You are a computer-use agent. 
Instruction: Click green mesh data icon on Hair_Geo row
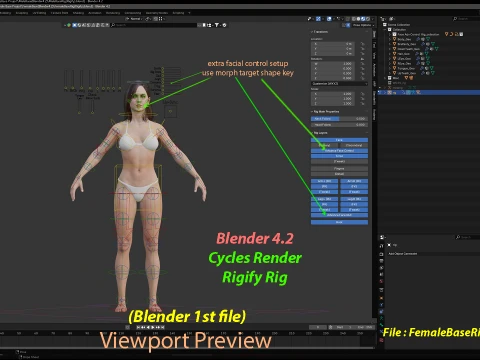click(x=426, y=54)
